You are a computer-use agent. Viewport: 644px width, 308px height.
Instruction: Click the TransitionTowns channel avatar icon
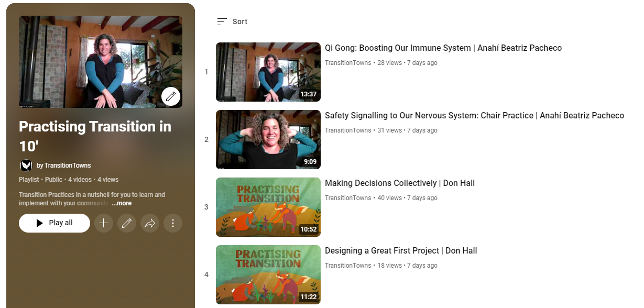[x=26, y=166]
